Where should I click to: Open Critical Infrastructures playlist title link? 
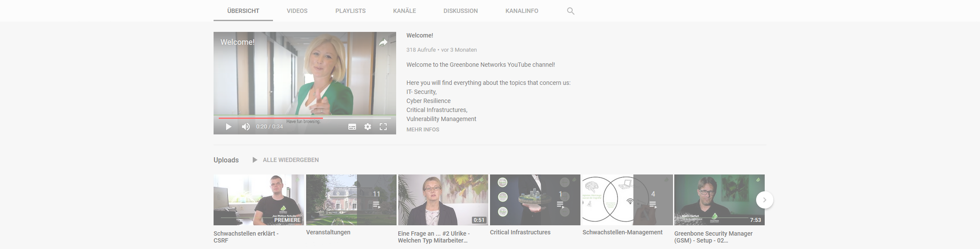520,232
